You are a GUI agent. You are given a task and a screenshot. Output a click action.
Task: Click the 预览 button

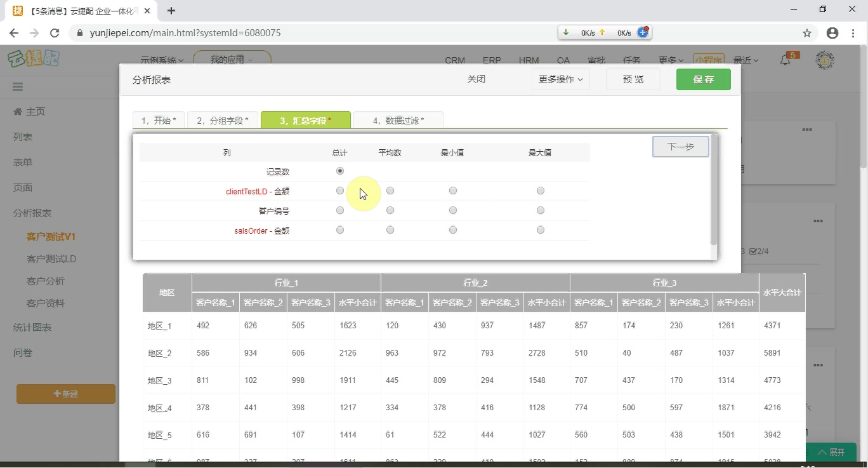tap(633, 79)
